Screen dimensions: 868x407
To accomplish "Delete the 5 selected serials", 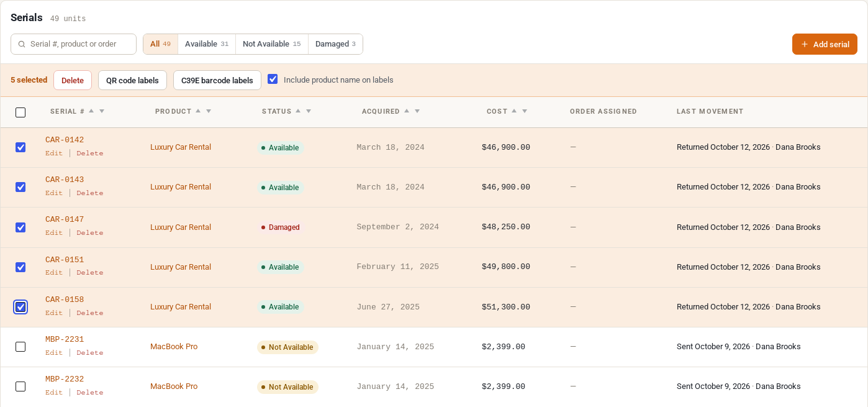I will (x=73, y=80).
